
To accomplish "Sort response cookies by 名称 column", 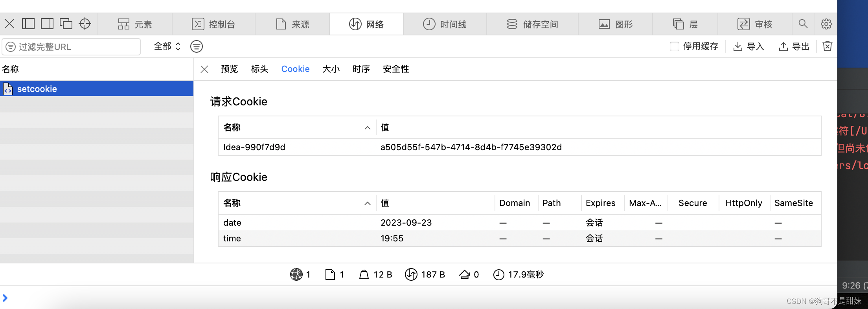I will click(x=297, y=203).
